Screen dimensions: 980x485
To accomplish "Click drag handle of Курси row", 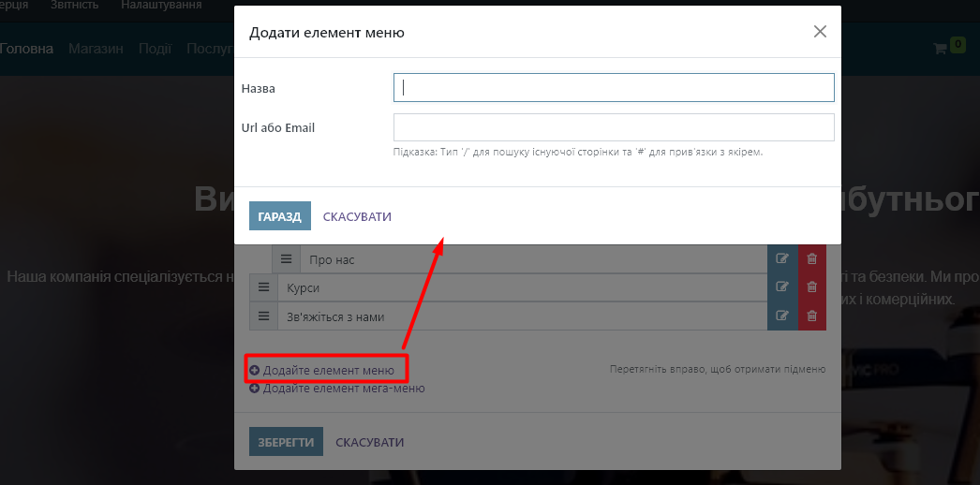I will pos(263,287).
